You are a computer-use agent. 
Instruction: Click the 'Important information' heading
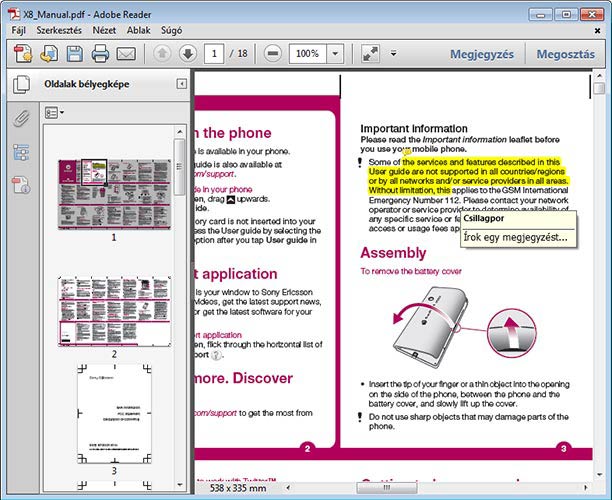[x=414, y=129]
